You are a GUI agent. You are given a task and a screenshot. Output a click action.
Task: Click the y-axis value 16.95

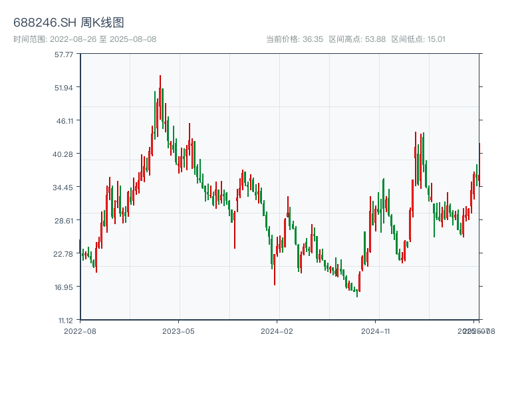pyautogui.click(x=64, y=287)
